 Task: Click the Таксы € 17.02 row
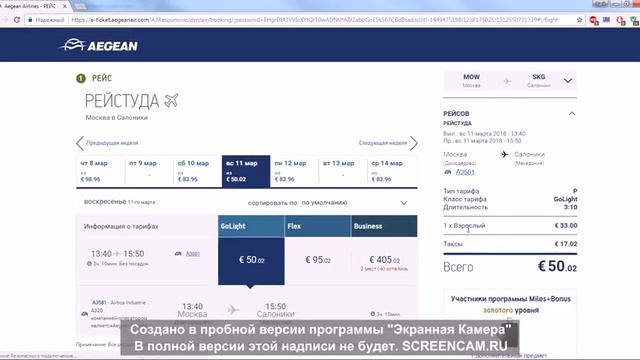(510, 244)
